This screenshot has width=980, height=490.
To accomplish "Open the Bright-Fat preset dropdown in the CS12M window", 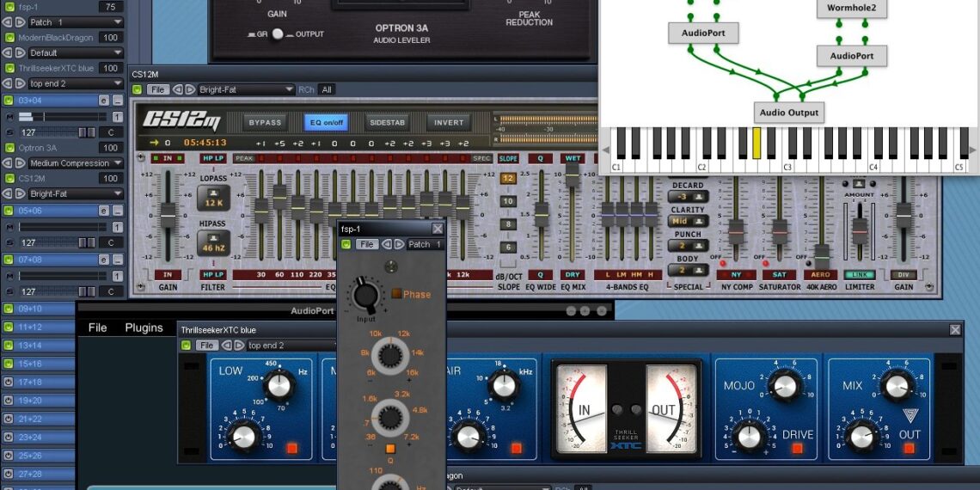I will tap(246, 89).
